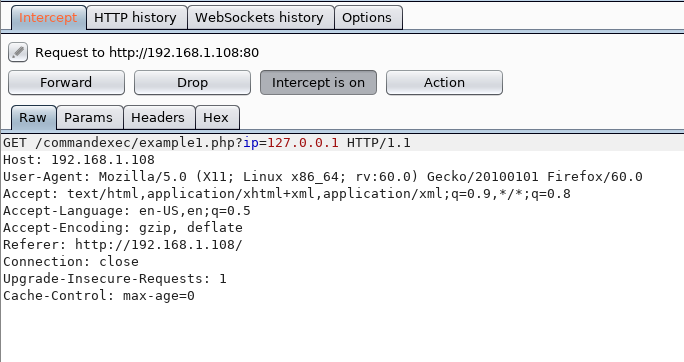Open the Action menu button

[445, 82]
